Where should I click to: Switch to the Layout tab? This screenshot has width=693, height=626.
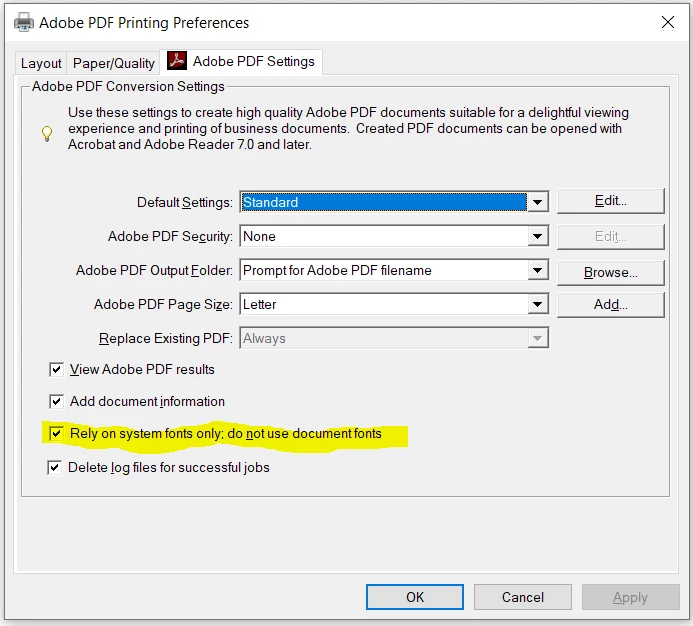coord(41,63)
